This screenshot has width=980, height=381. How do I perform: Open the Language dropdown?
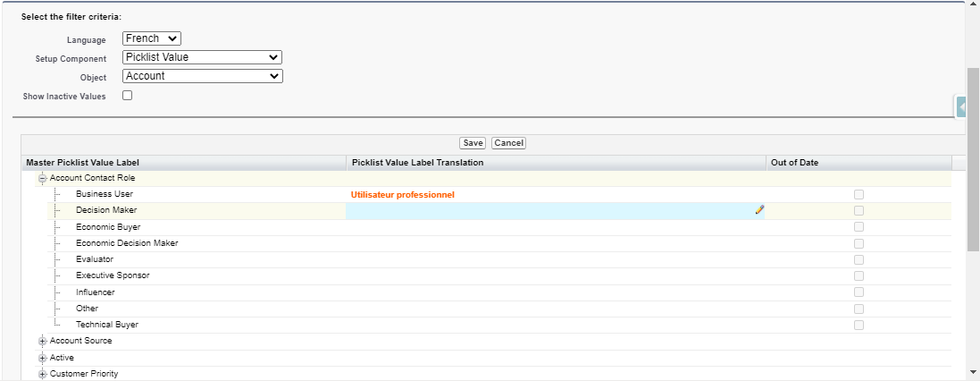coord(151,38)
